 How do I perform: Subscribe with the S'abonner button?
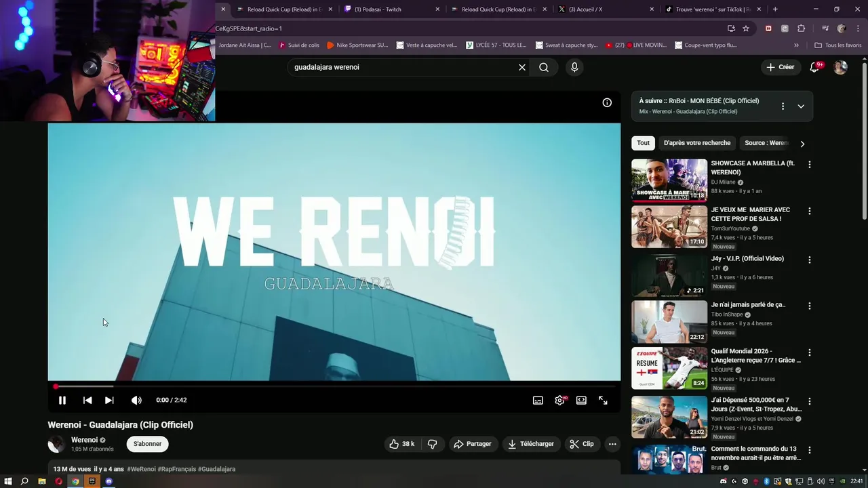(x=147, y=444)
